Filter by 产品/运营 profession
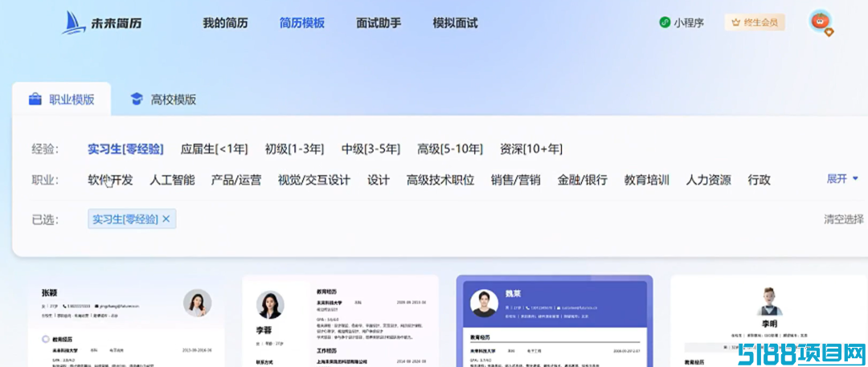The image size is (868, 367). [236, 180]
